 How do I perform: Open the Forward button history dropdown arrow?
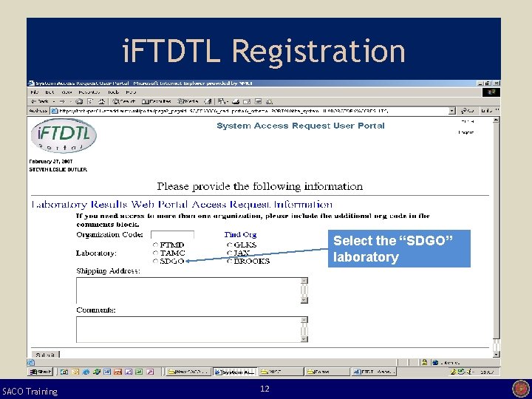coord(70,101)
